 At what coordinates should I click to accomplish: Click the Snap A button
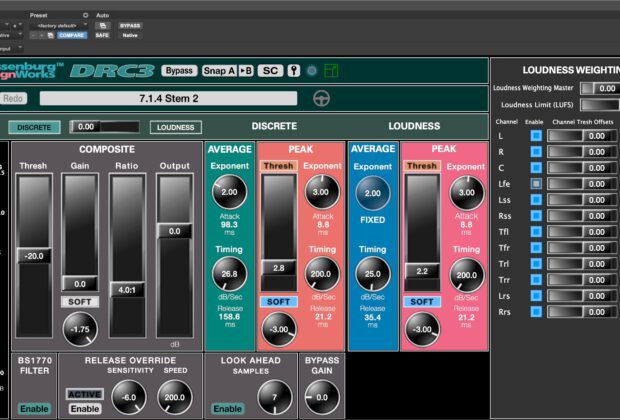tap(219, 71)
